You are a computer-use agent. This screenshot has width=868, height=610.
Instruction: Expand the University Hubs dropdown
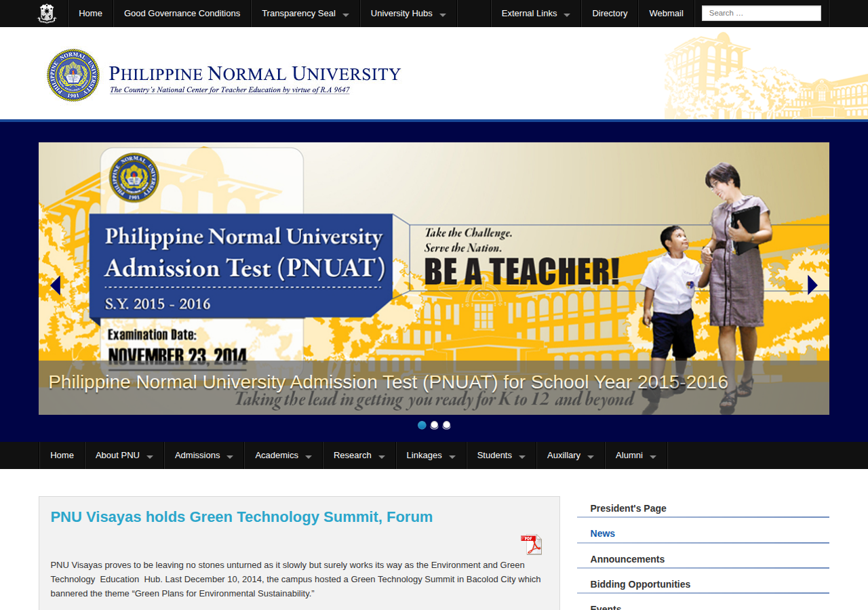pos(408,14)
